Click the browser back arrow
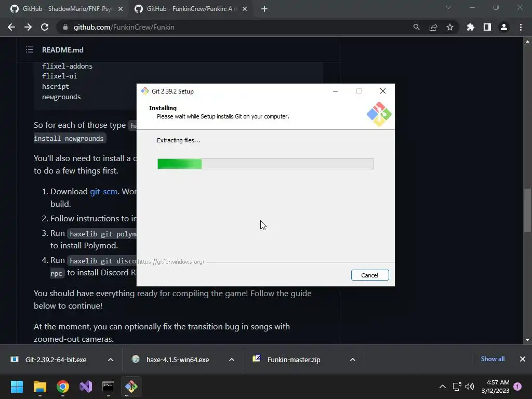532x399 pixels. (x=11, y=27)
